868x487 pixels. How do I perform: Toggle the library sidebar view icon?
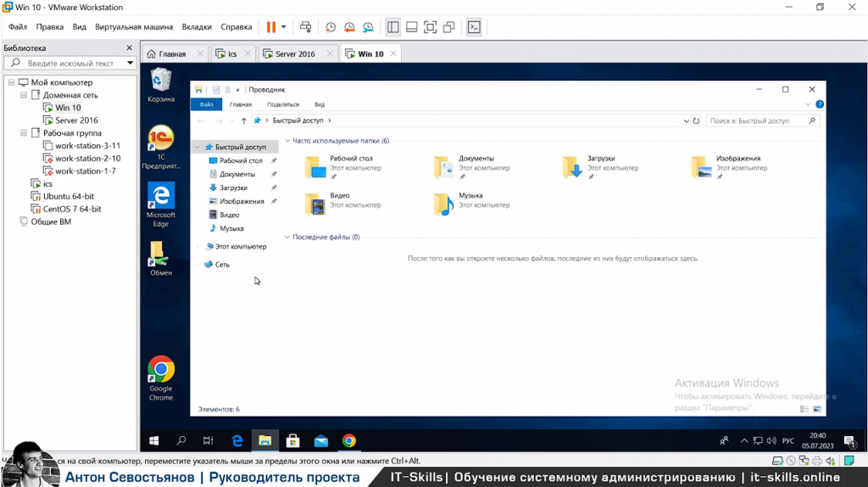393,27
